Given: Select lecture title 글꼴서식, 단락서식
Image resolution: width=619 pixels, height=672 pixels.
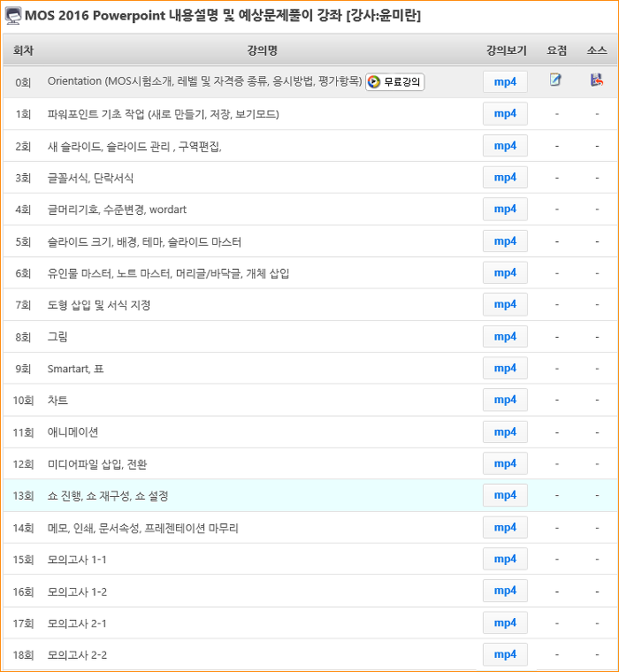Looking at the screenshot, I should tap(90, 179).
